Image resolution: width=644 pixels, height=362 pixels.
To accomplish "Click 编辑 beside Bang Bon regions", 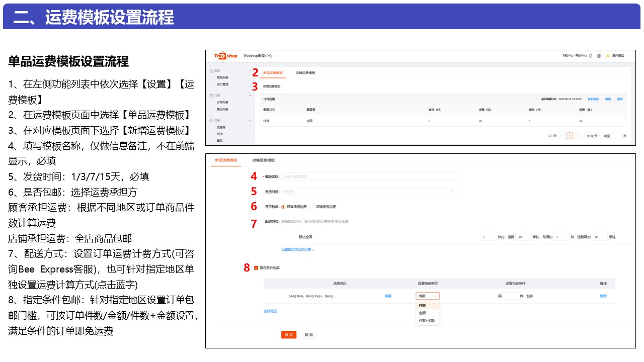I will pos(388,296).
